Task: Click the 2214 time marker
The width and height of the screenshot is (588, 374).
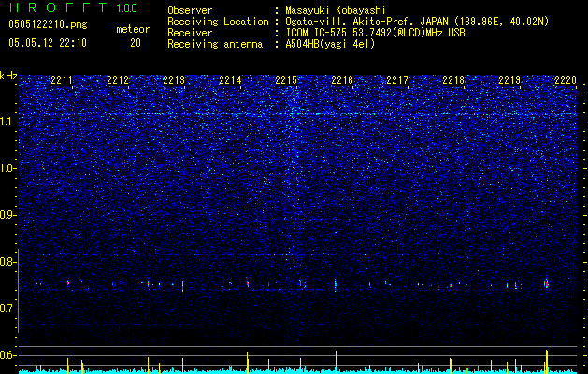Action: (x=230, y=80)
